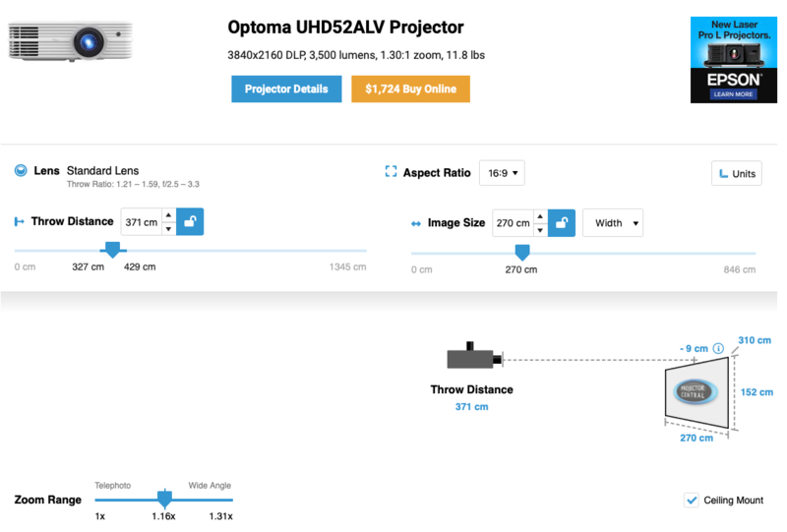This screenshot has height=532, width=787.
Task: Open the Width measurement dropdown
Action: 613,223
